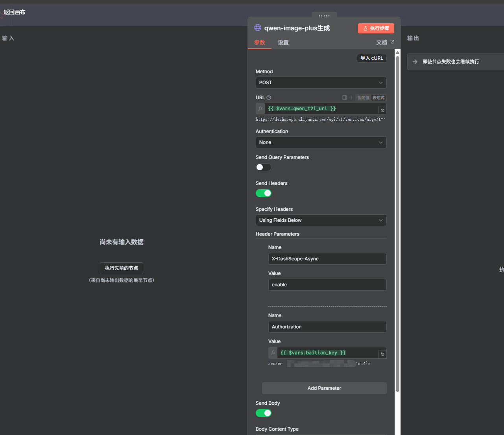This screenshot has width=504, height=435.
Task: Click the 输入 panel heading
Action: (8, 38)
